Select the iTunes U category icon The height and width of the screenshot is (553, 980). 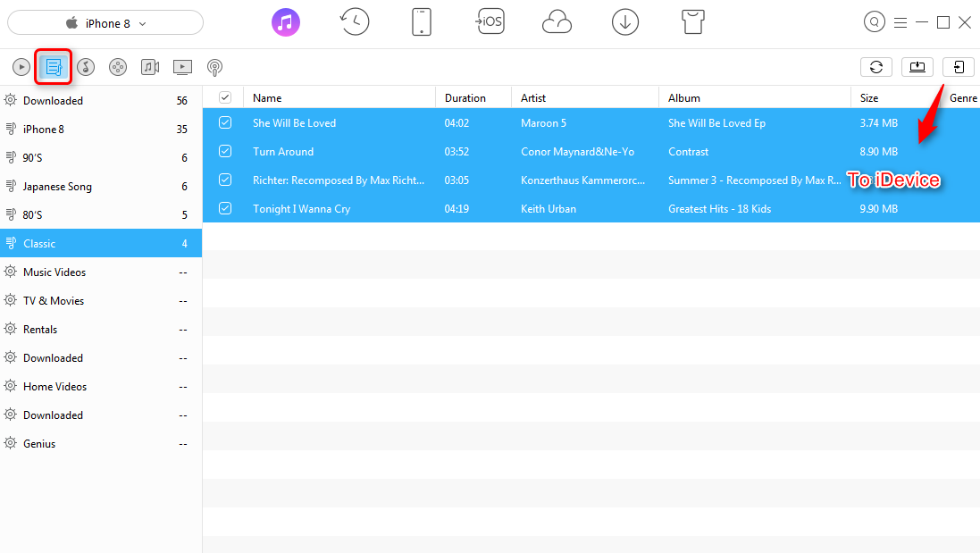pos(86,67)
